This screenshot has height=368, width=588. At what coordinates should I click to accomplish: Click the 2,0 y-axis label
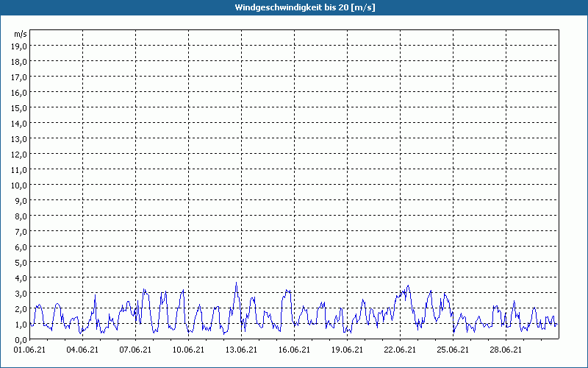click(22, 309)
